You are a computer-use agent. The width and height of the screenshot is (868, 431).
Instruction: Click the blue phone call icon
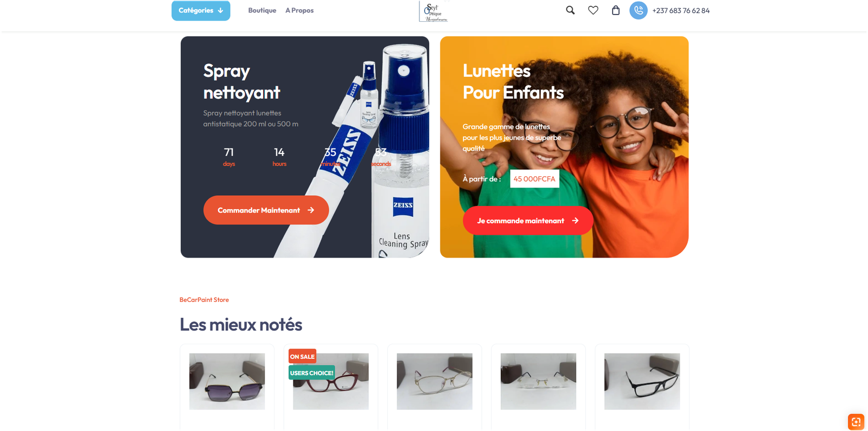click(x=639, y=10)
